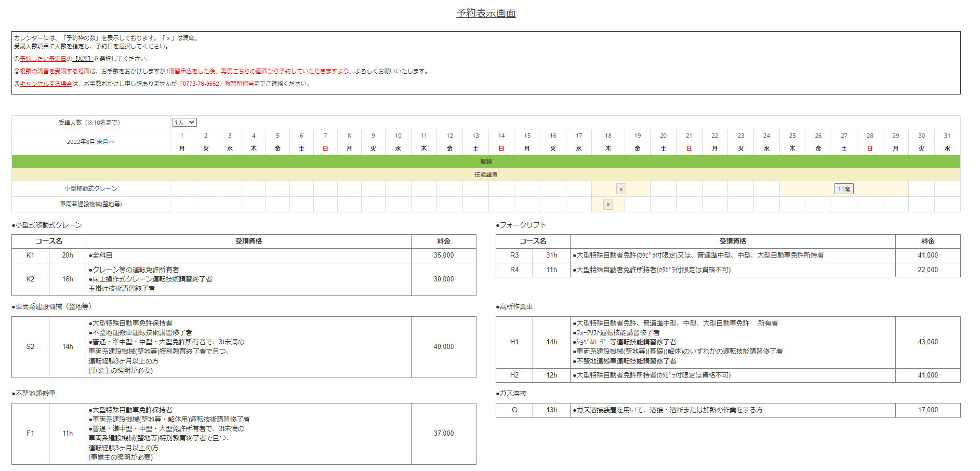Click the x button in 小型移動式クレーン row

[621, 189]
